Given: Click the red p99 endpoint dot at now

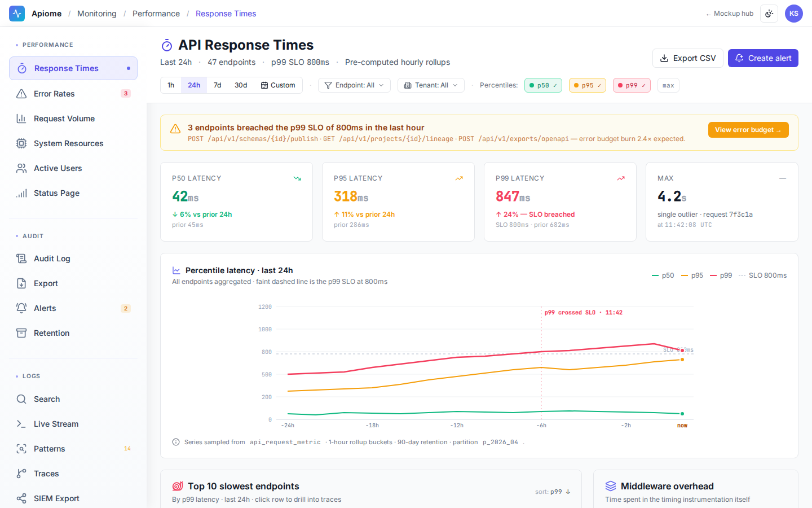Looking at the screenshot, I should pyautogui.click(x=682, y=351).
